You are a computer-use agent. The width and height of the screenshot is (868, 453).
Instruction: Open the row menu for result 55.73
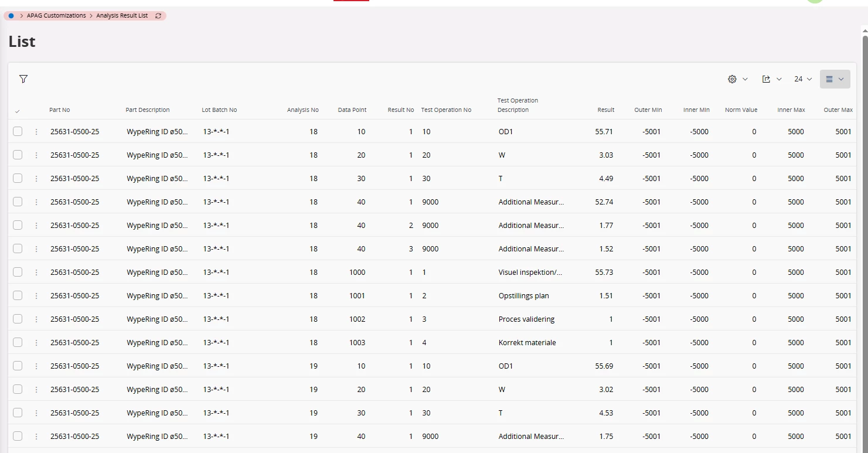pyautogui.click(x=36, y=273)
